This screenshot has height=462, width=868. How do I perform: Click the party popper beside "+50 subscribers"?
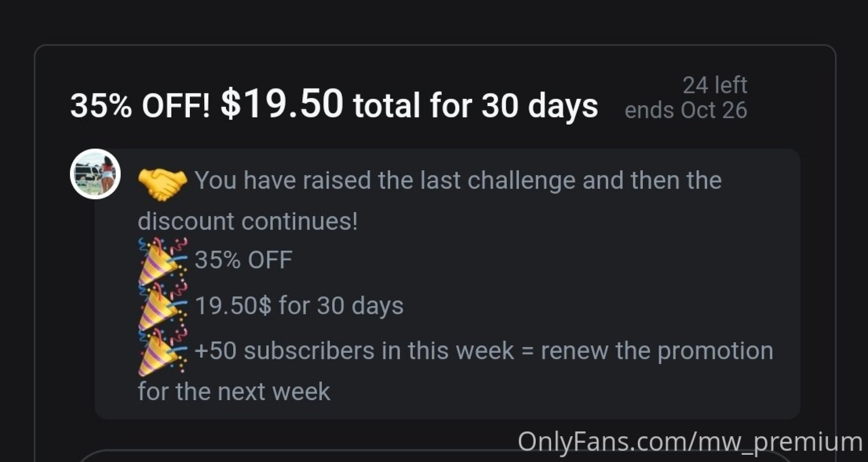(162, 352)
